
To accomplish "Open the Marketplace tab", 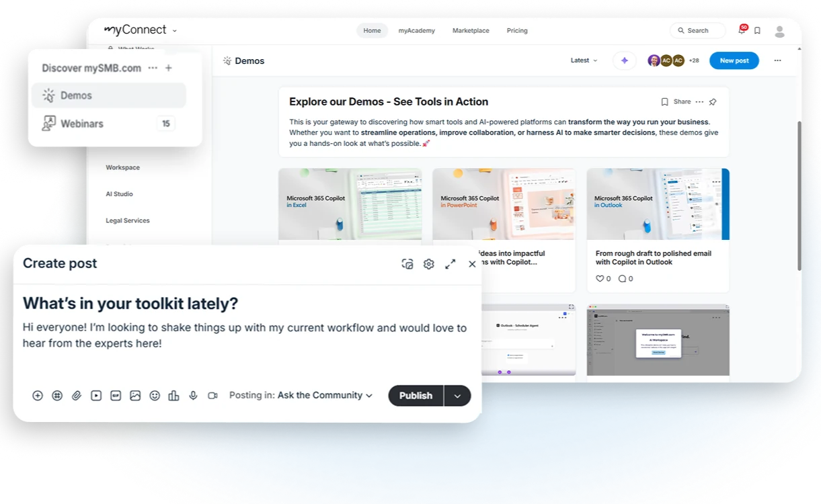I will (471, 30).
